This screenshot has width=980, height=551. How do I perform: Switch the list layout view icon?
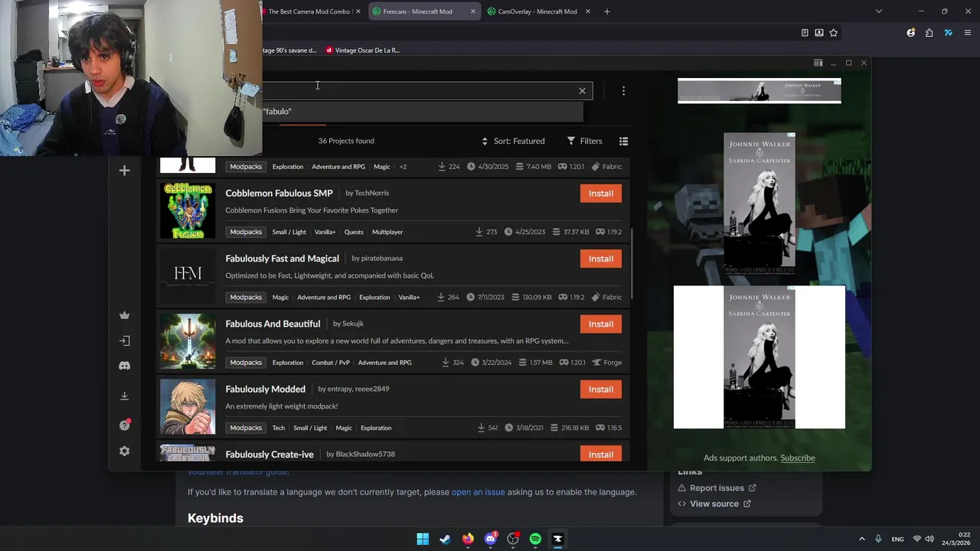tap(623, 141)
